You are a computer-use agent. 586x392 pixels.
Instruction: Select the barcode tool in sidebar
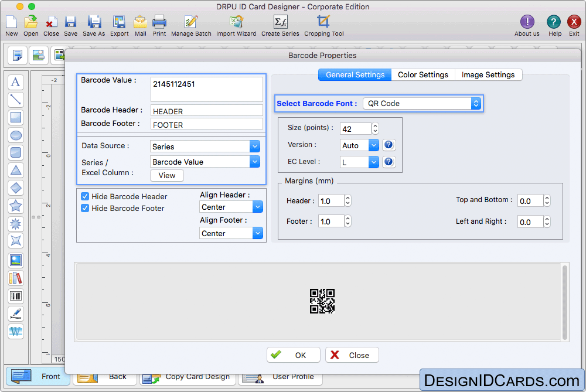click(x=16, y=296)
